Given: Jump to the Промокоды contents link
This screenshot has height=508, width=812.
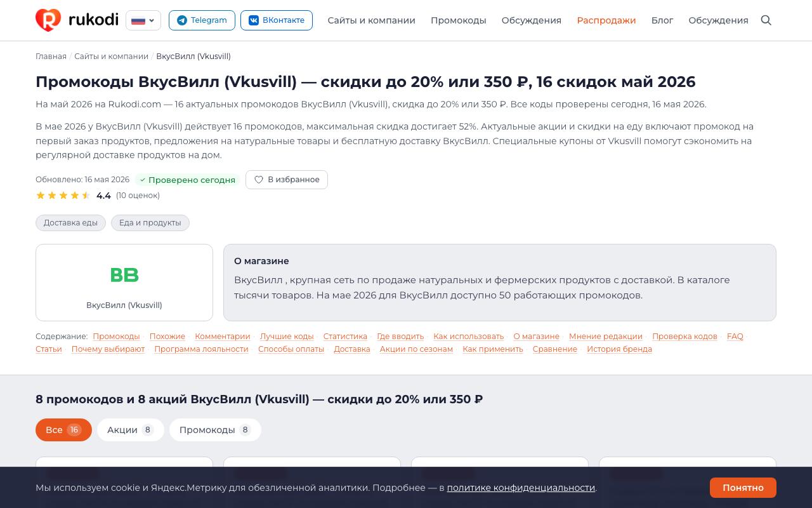Looking at the screenshot, I should pyautogui.click(x=116, y=337).
